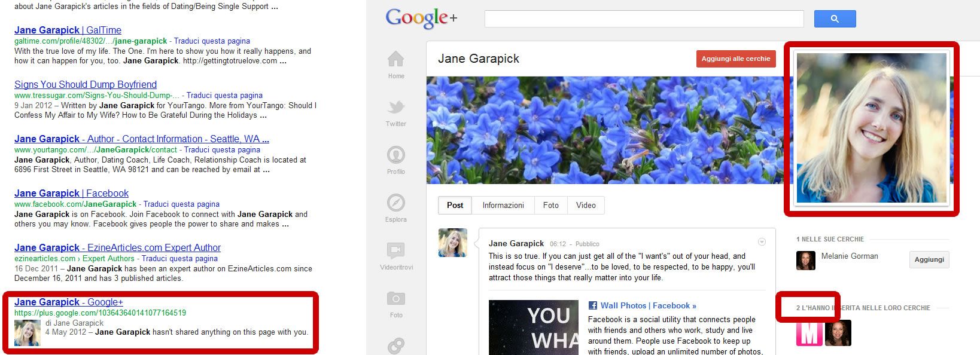Image resolution: width=980 pixels, height=355 pixels.
Task: Click the blue flowers cover photo
Action: coord(605,130)
